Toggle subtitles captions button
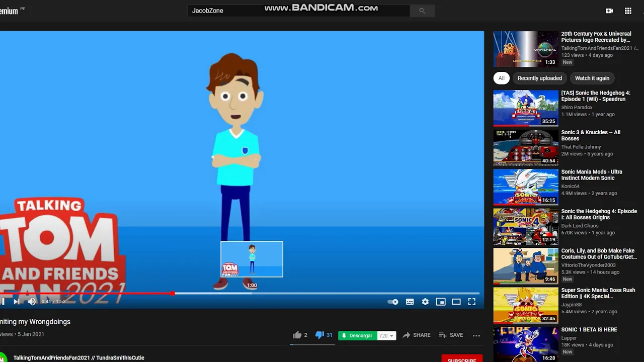644x362 pixels. 410,302
